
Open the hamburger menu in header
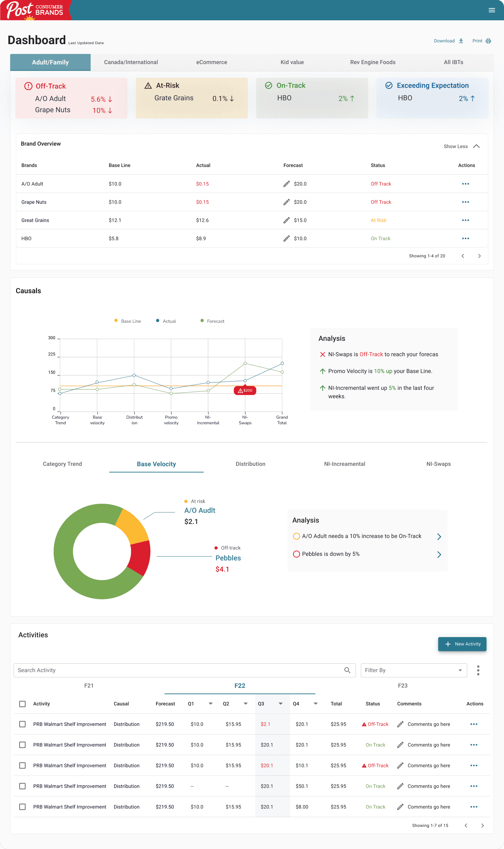coord(492,10)
